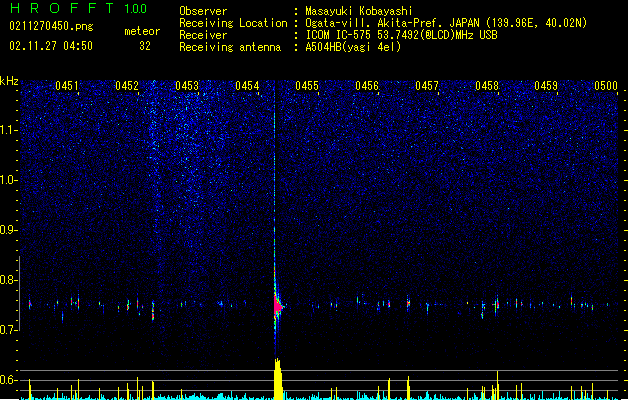Image resolution: width=629 pixels, height=400 pixels.
Task: Click receiver text ICOM IC-575 53.7492 MHz USB
Action: point(401,35)
